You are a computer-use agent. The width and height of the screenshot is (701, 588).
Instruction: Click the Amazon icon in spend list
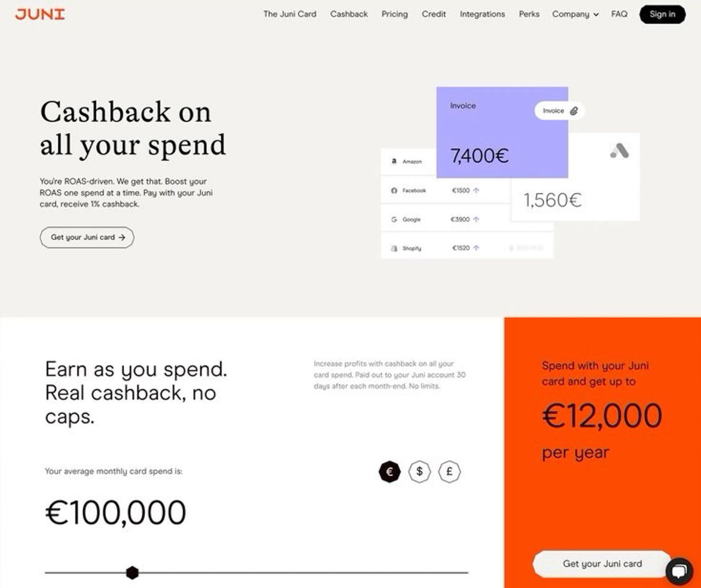click(x=394, y=161)
